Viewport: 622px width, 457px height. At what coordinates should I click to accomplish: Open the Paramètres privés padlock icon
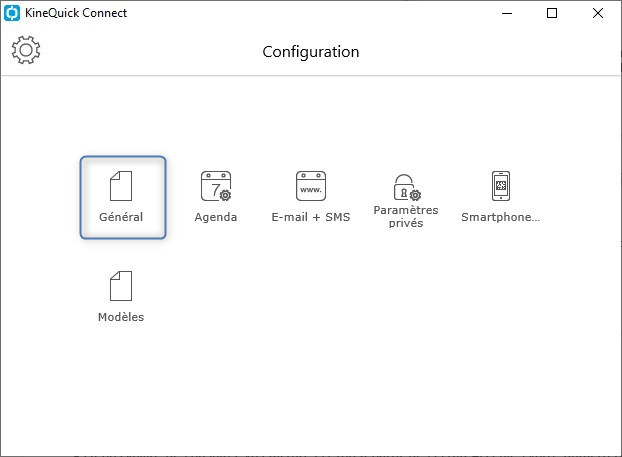[407, 187]
